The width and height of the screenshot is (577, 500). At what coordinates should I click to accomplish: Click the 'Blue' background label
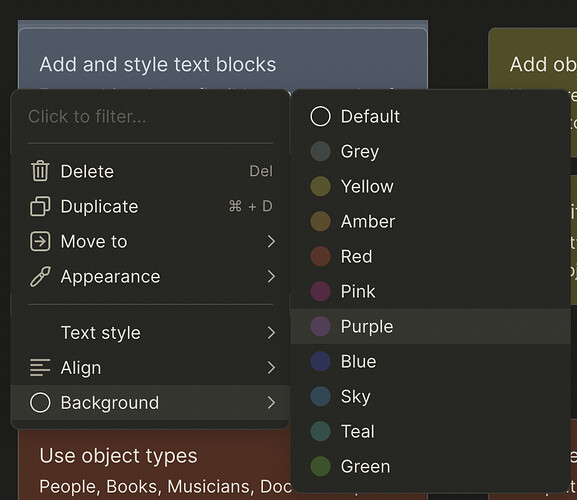coord(359,361)
